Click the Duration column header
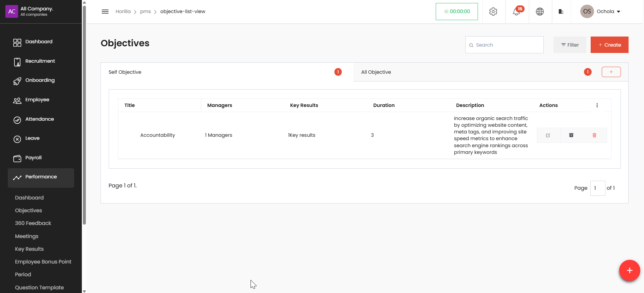 point(384,105)
